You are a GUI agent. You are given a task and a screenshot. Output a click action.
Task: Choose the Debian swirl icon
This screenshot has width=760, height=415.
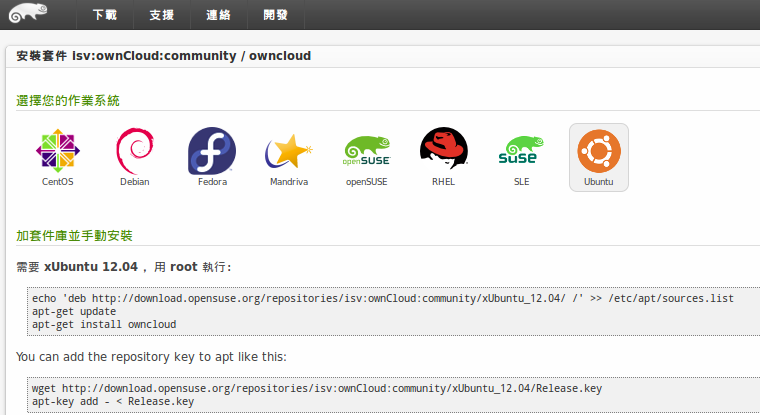click(x=135, y=151)
